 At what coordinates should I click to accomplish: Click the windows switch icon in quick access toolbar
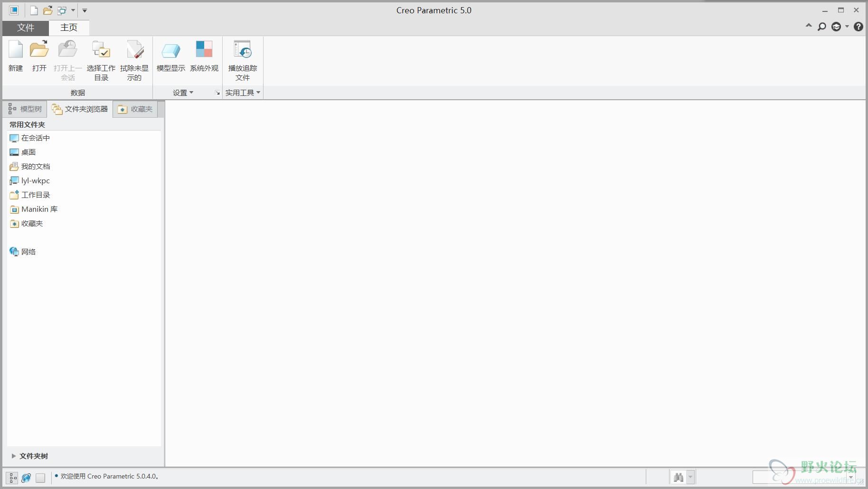(62, 10)
